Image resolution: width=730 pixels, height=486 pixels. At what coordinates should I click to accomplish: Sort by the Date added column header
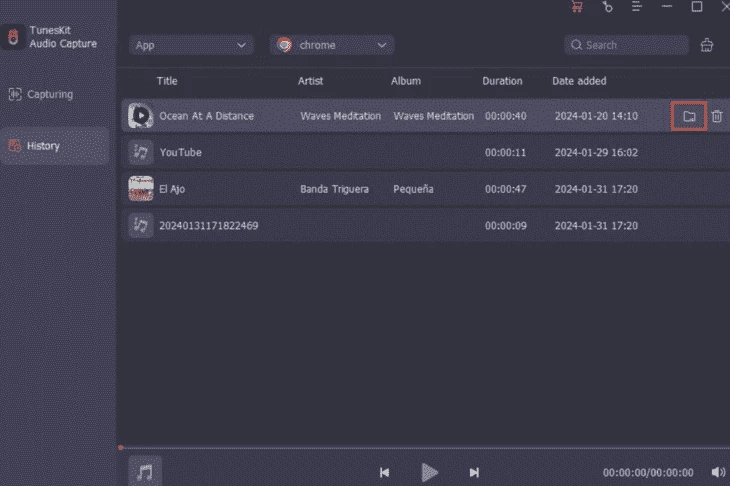pyautogui.click(x=579, y=81)
